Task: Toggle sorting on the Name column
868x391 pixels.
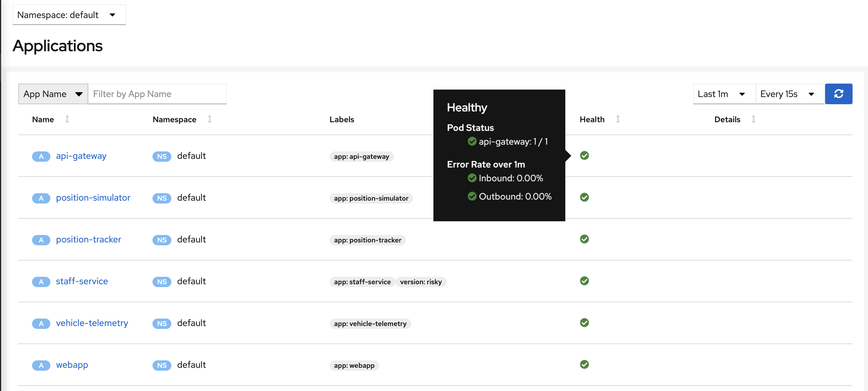Action: click(x=67, y=119)
